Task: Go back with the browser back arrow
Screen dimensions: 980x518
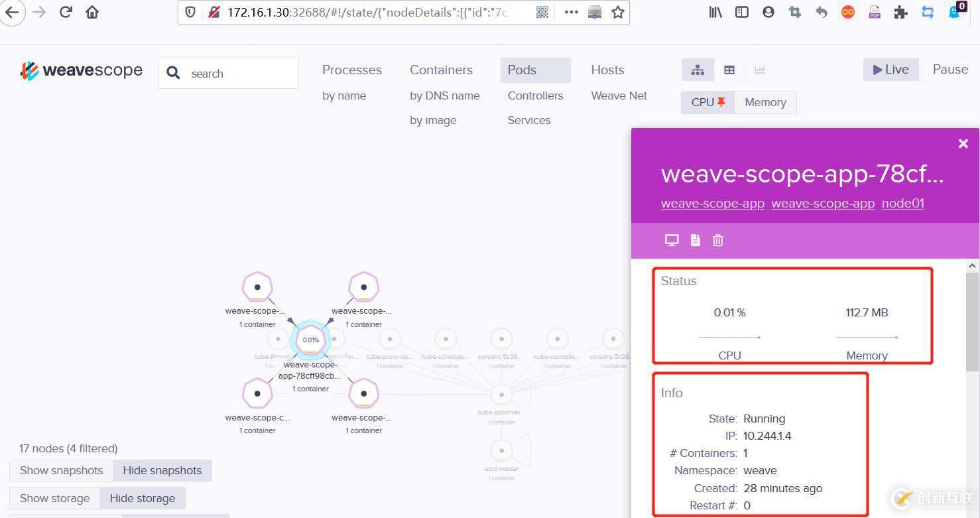Action: pyautogui.click(x=11, y=12)
